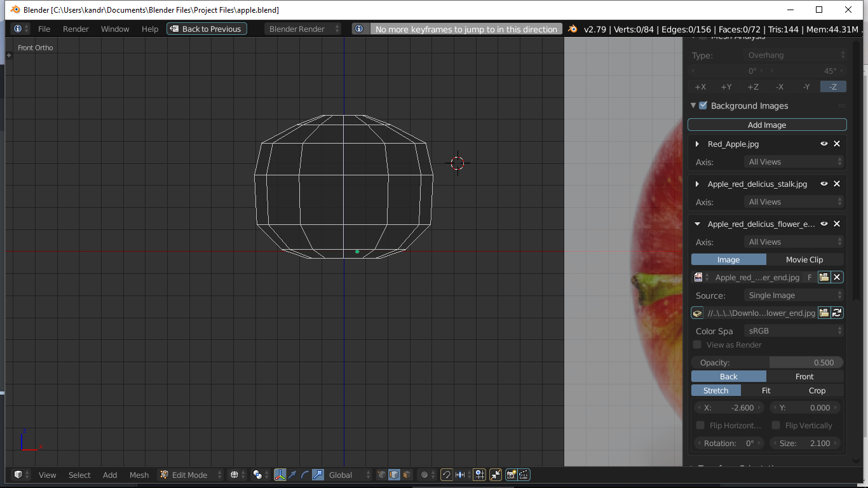Image resolution: width=868 pixels, height=488 pixels.
Task: Hide the Apple_red_delicius_stalk.jpg background image
Action: 824,184
